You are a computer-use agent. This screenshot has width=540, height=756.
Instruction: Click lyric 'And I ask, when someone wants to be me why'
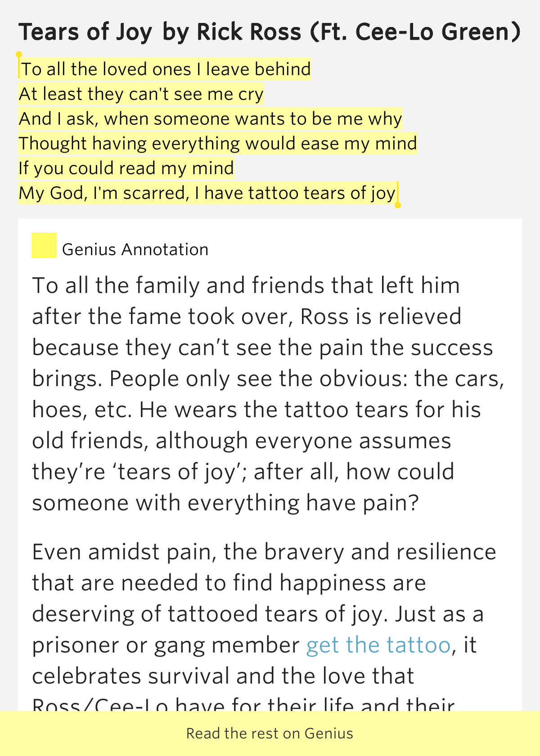tap(211, 119)
